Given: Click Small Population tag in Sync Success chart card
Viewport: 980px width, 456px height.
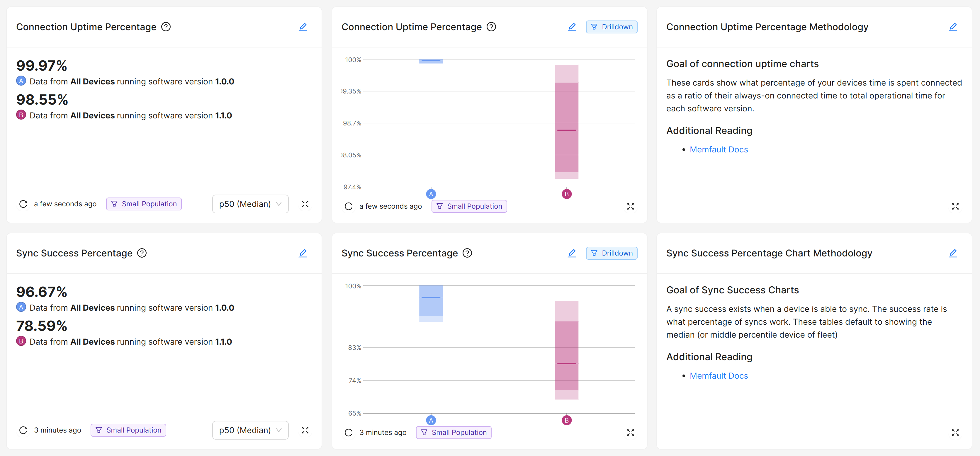Looking at the screenshot, I should pyautogui.click(x=454, y=433).
